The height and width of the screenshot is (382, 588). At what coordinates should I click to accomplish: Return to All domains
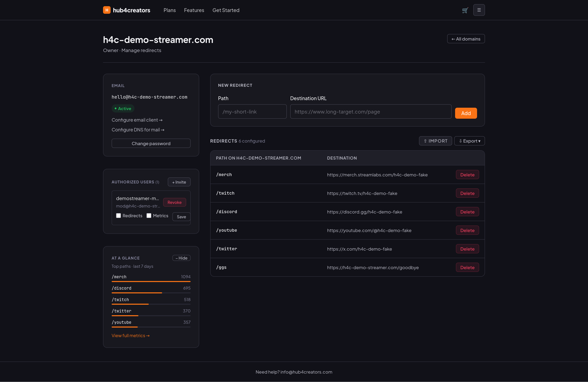[466, 39]
